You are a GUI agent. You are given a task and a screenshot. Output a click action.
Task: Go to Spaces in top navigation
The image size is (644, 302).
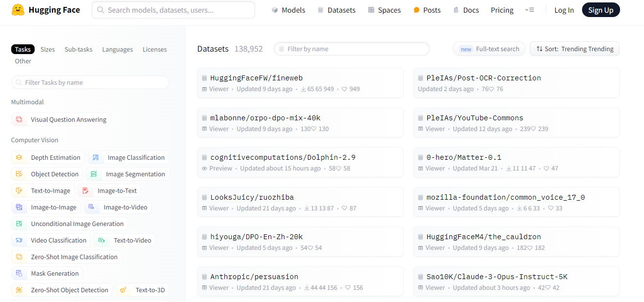pyautogui.click(x=384, y=10)
